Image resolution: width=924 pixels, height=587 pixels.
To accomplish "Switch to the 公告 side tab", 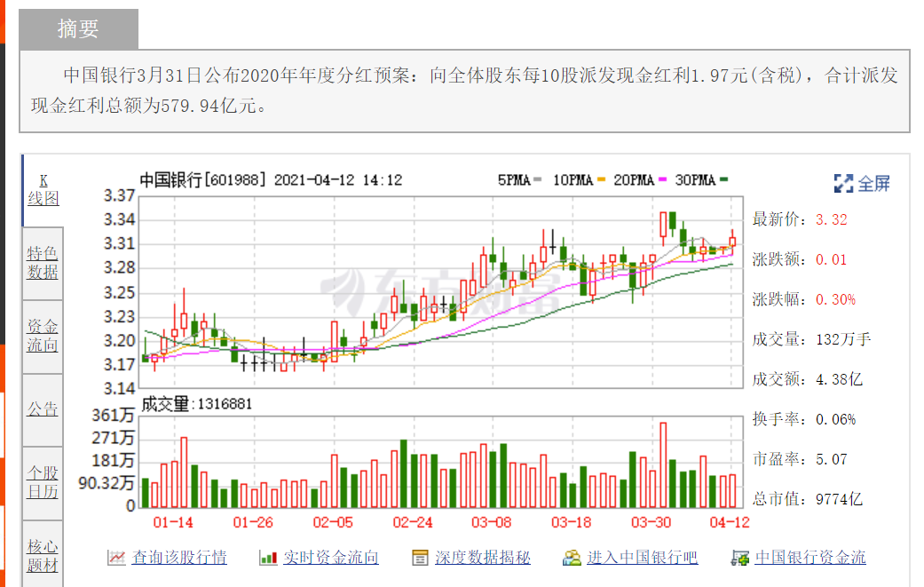I will pyautogui.click(x=43, y=409).
